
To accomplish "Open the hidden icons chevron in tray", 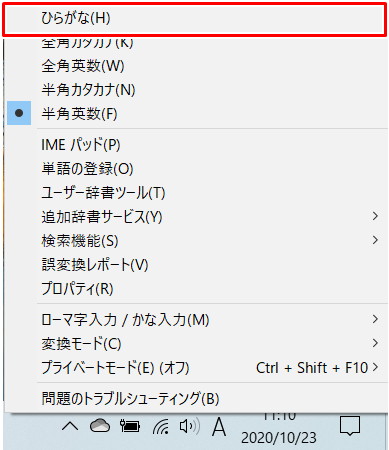I will [70, 426].
